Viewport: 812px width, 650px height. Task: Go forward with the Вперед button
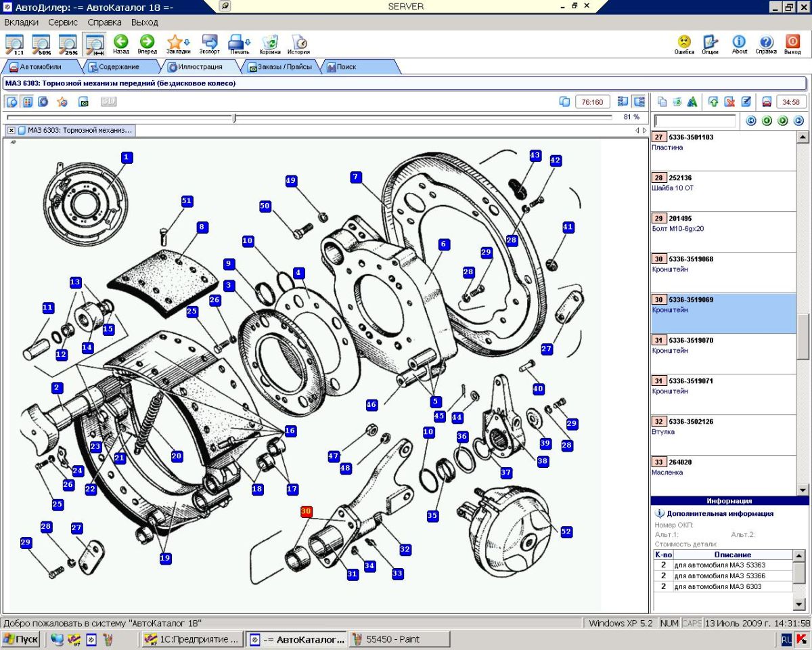pos(147,45)
